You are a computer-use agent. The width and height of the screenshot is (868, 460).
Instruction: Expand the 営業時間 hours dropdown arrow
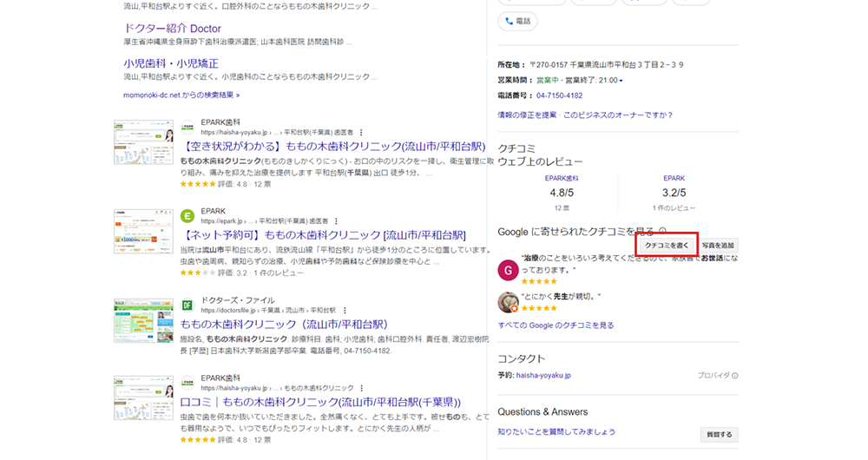pyautogui.click(x=621, y=80)
